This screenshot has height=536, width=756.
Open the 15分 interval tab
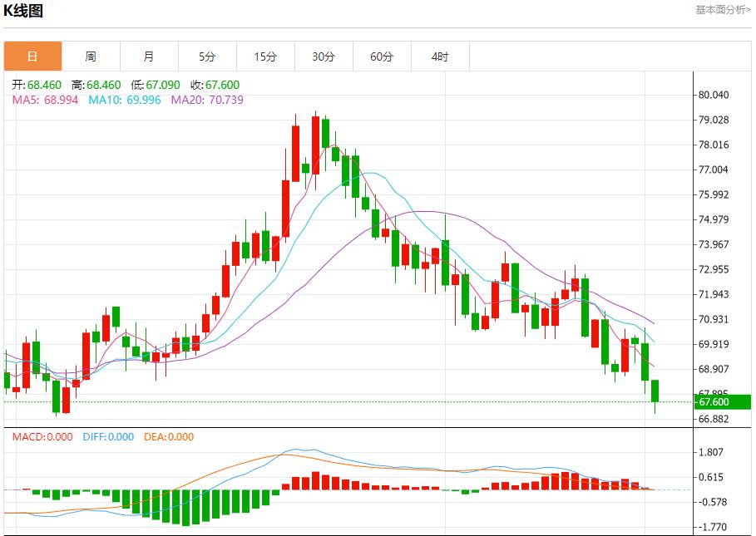(x=265, y=57)
